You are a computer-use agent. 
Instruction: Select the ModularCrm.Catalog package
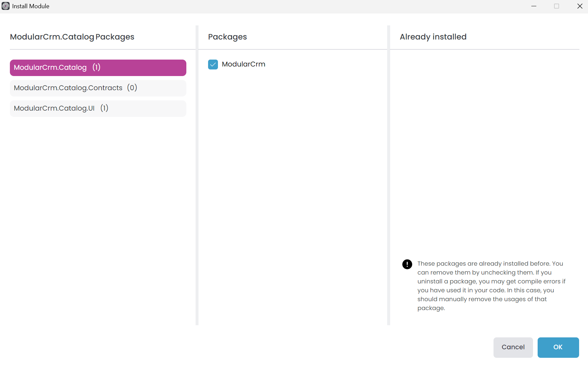point(98,67)
